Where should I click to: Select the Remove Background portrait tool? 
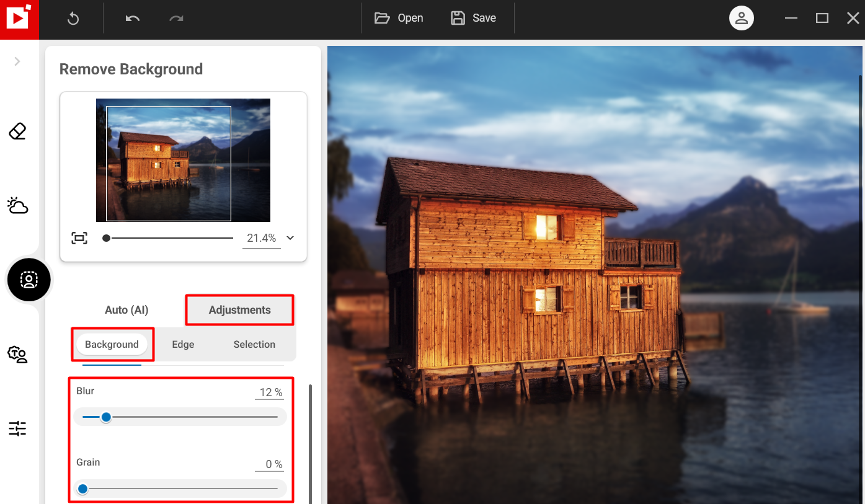tap(29, 280)
